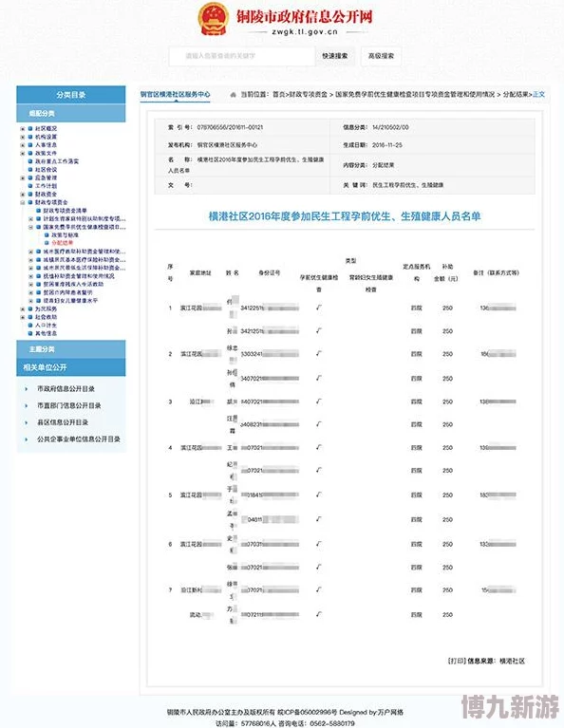
Task: Expand the 为民服务 tree node
Action: [22, 308]
